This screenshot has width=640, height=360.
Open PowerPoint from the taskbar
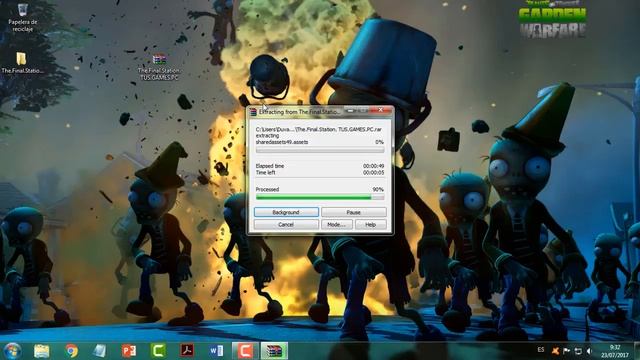[129, 351]
